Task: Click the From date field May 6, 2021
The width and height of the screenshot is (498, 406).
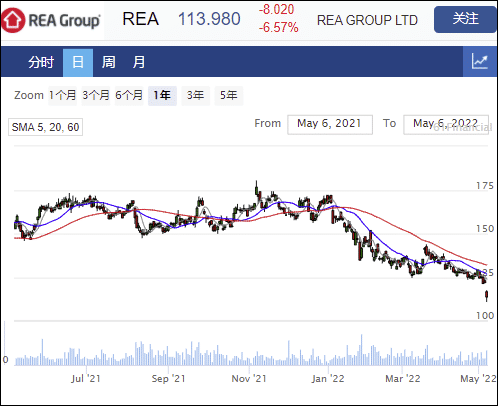Action: click(x=330, y=125)
